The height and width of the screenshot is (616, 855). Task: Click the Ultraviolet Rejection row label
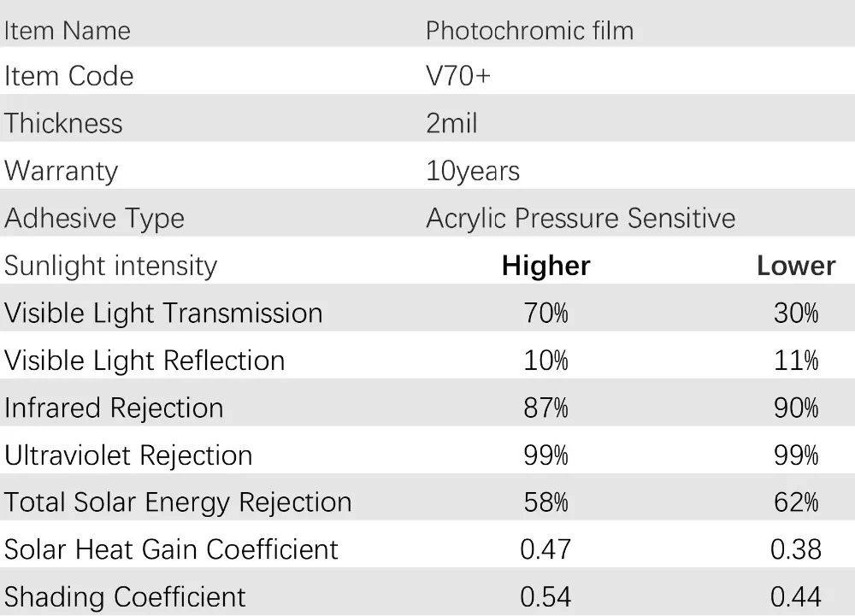pos(128,456)
